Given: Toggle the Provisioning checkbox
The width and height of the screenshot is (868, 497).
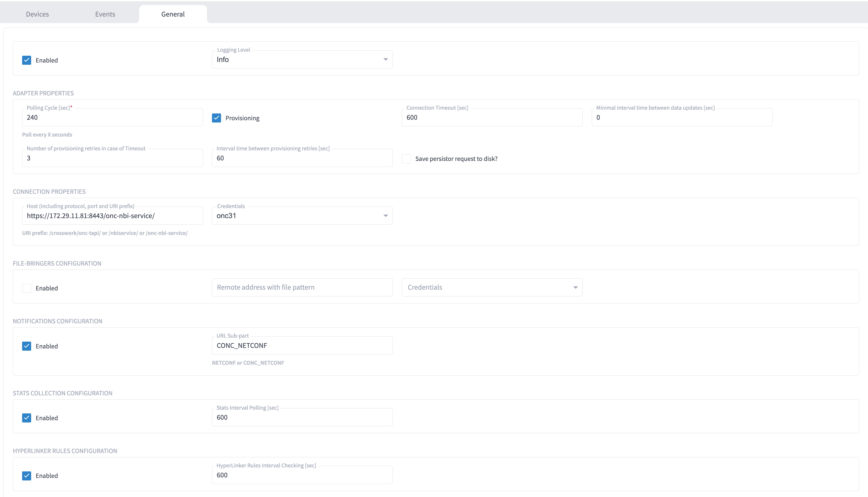Looking at the screenshot, I should pyautogui.click(x=216, y=118).
